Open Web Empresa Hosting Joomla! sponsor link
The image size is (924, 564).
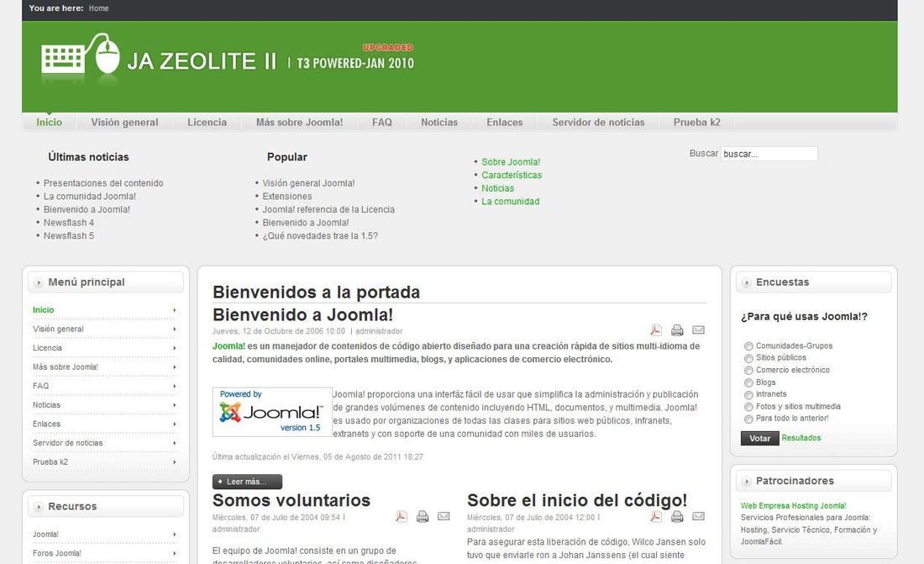(793, 506)
